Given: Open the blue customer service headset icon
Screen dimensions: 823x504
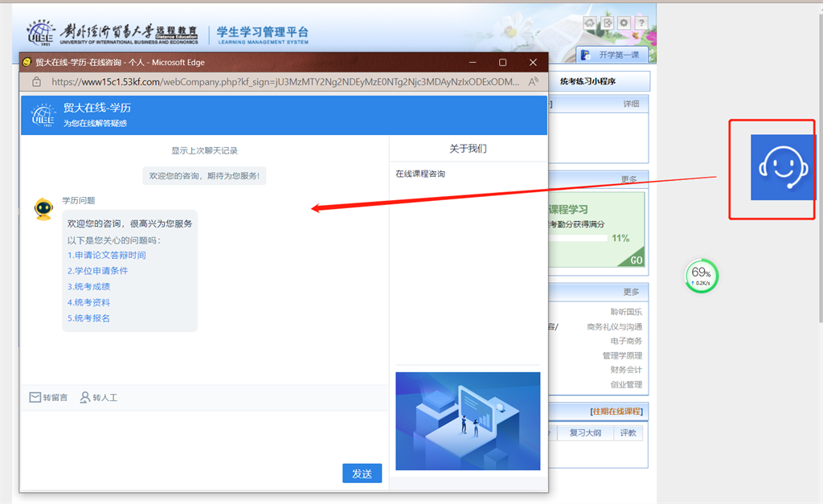Looking at the screenshot, I should pyautogui.click(x=782, y=167).
